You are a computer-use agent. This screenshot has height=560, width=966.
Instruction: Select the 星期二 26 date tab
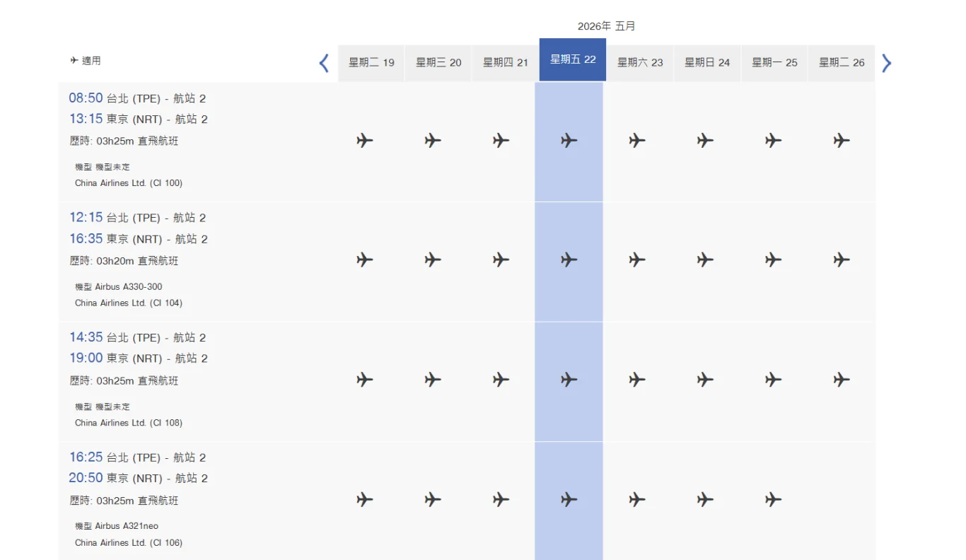[x=842, y=63]
